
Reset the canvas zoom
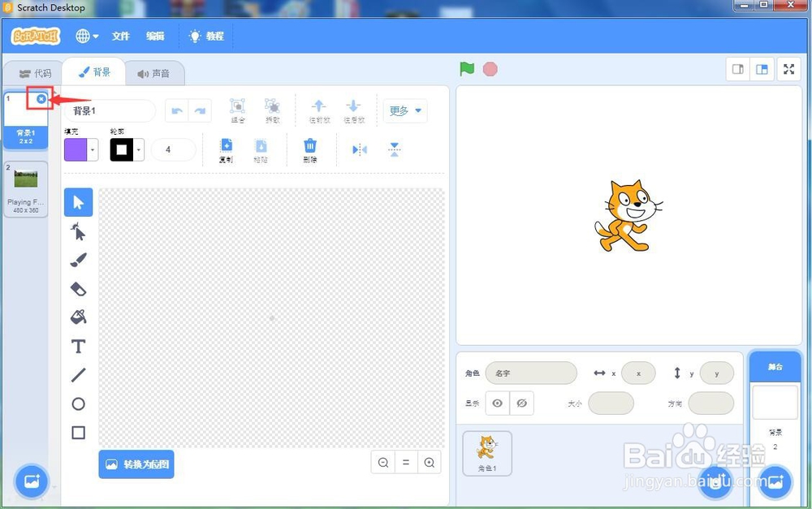406,463
